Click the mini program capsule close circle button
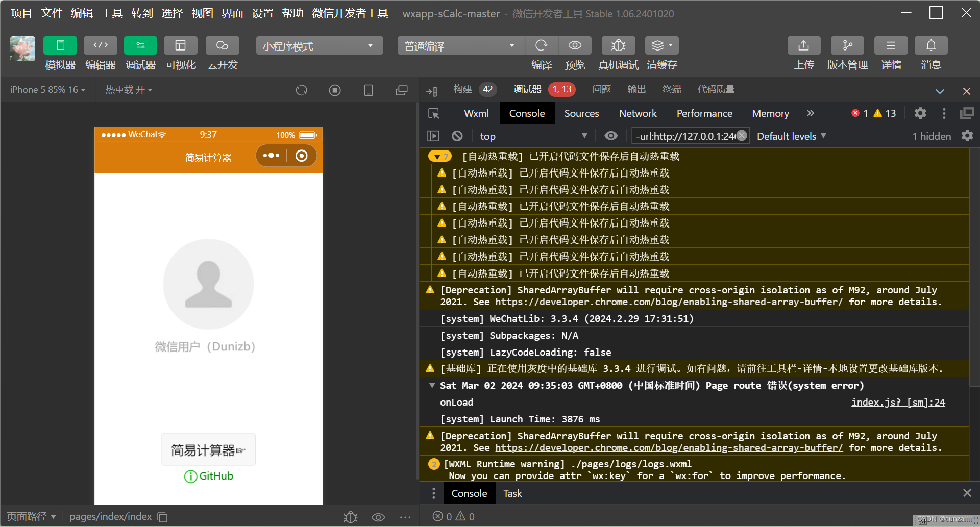Image resolution: width=980 pixels, height=527 pixels. [x=302, y=156]
